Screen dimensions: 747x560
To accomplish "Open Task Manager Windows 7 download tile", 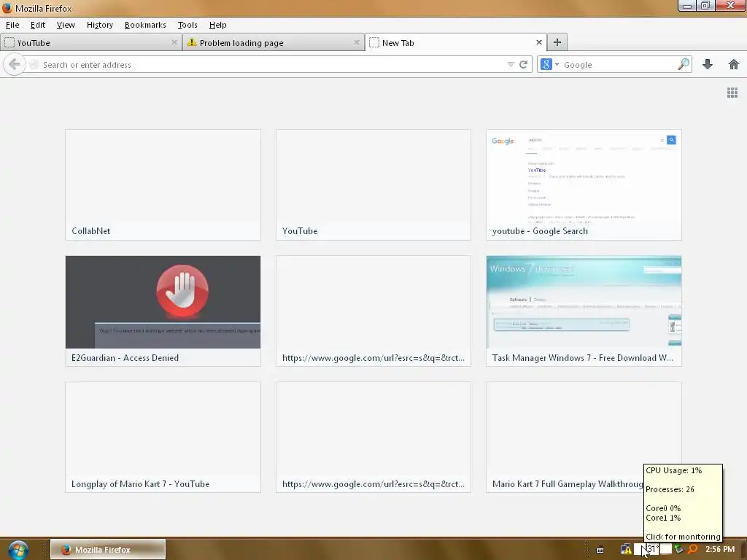I will coord(584,311).
